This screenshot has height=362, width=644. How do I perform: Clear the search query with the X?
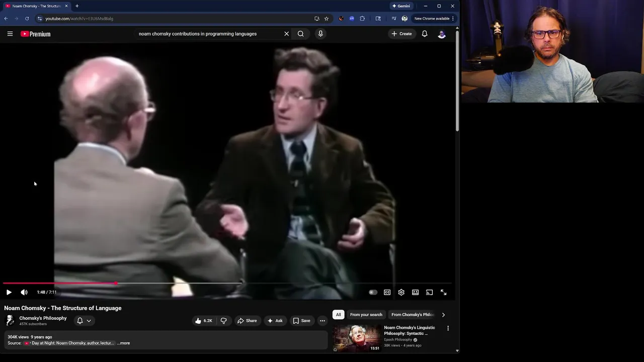coord(287,34)
